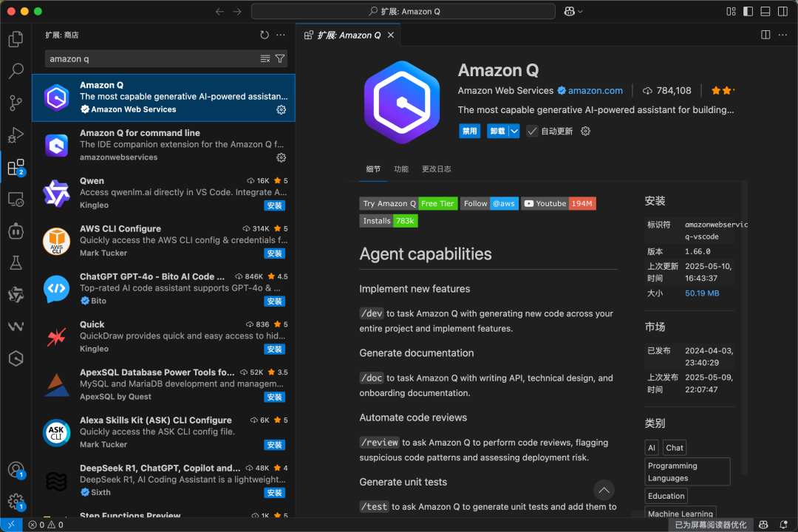798x532 pixels.
Task: Toggle primary side bar
Action: [748, 11]
